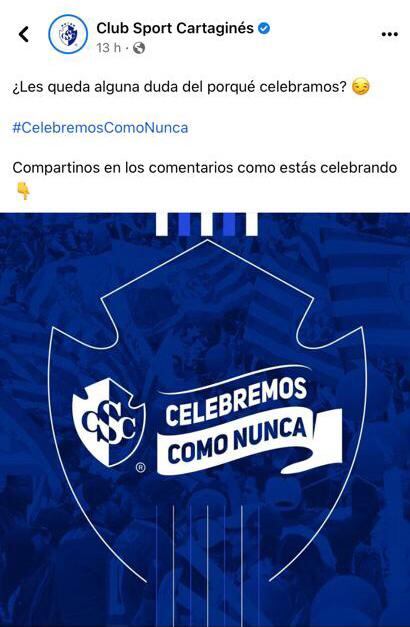The image size is (410, 627).
Task: Click the vertical white lines at image bottom
Action: click(x=207, y=564)
